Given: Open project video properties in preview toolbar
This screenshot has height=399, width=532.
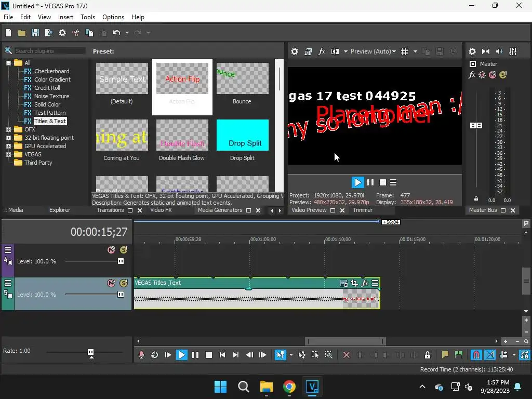Looking at the screenshot, I should click(x=295, y=51).
